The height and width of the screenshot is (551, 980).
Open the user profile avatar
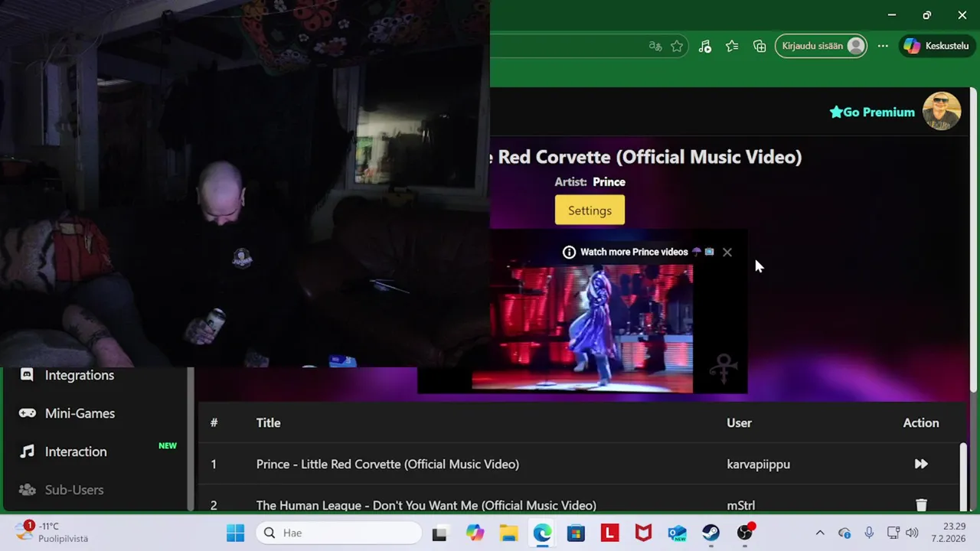[942, 112]
